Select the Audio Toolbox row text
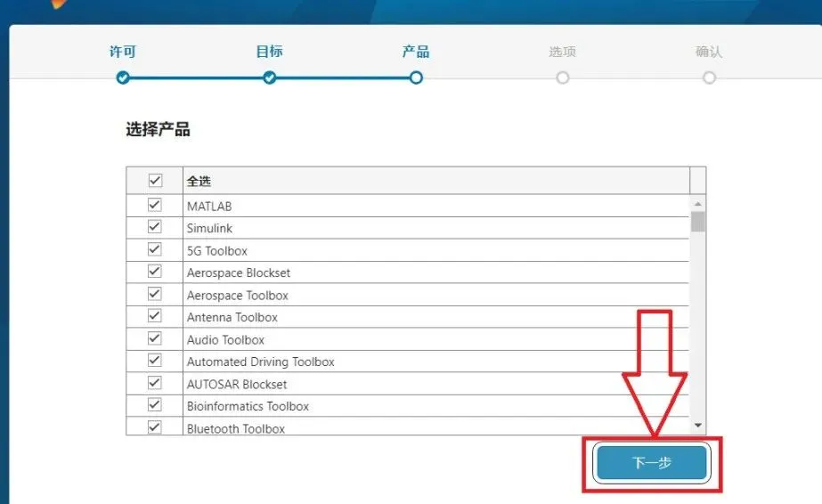This screenshot has width=822, height=504. [x=225, y=340]
